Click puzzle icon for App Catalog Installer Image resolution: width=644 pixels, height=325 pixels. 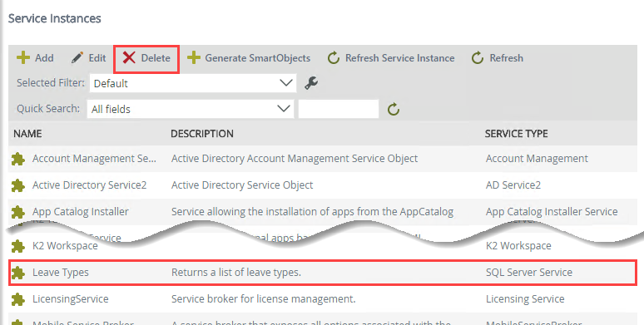pyautogui.click(x=18, y=212)
